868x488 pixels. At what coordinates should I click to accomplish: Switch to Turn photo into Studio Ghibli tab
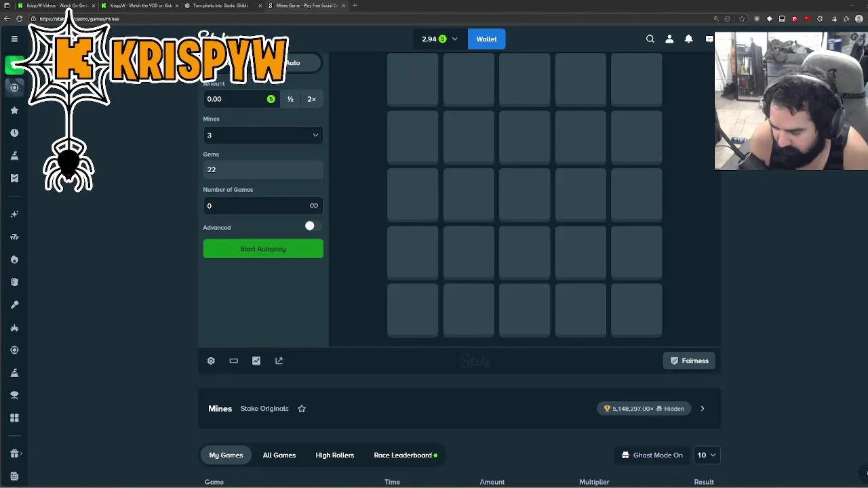(222, 5)
